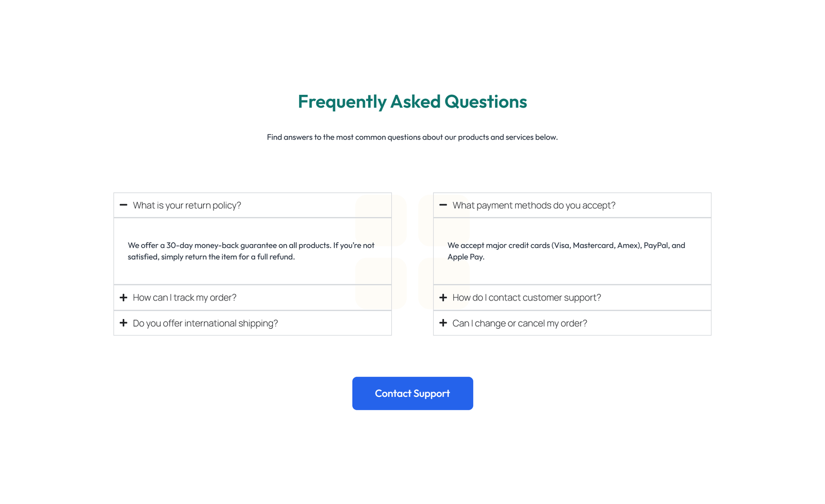Click the question 'What payment methods do you accept?'
Screen dimensions: 825x504
coord(534,205)
